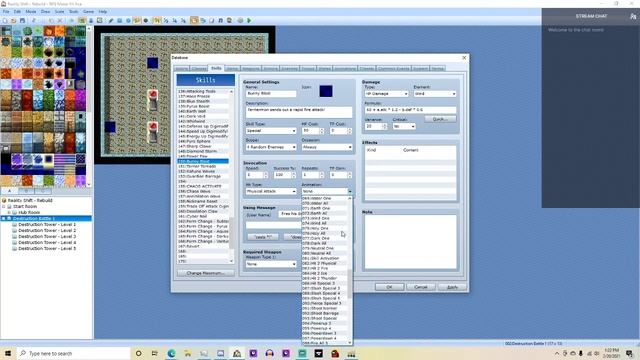This screenshot has height=360, width=640.
Task: Open the Scope dropdown showing Random Enemies
Action: pos(271,147)
